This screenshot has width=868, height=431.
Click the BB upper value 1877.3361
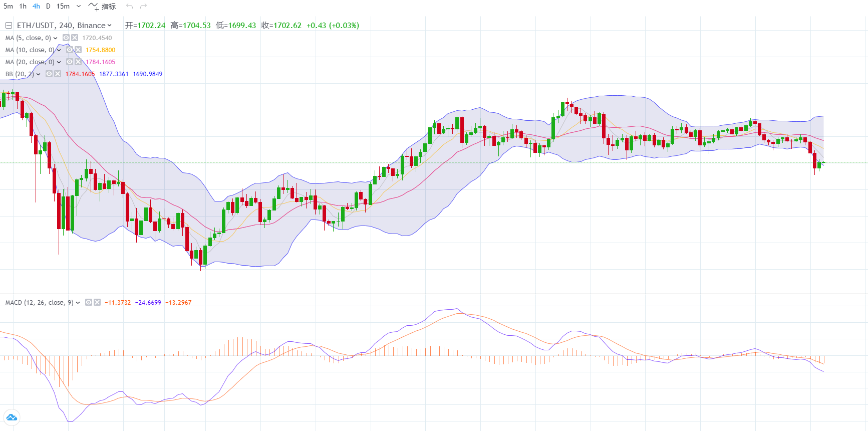tap(114, 74)
